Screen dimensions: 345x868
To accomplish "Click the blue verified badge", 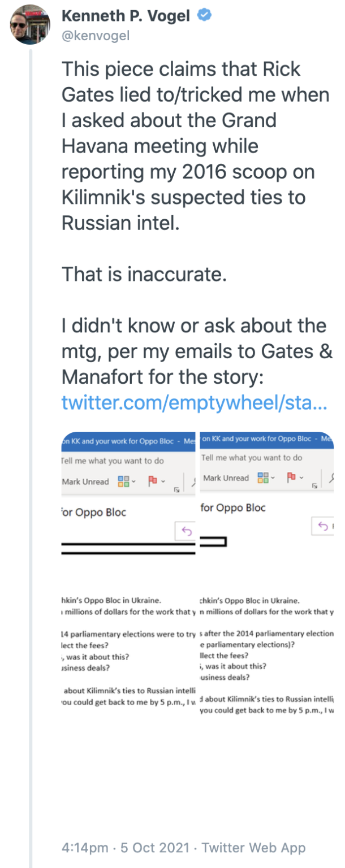I will [x=204, y=16].
